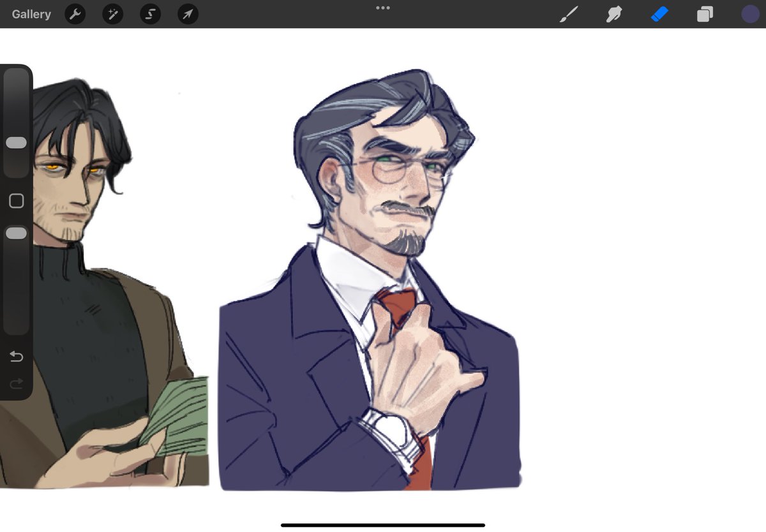Tap the redo arrow
Image resolution: width=766 pixels, height=532 pixels.
coord(17,383)
